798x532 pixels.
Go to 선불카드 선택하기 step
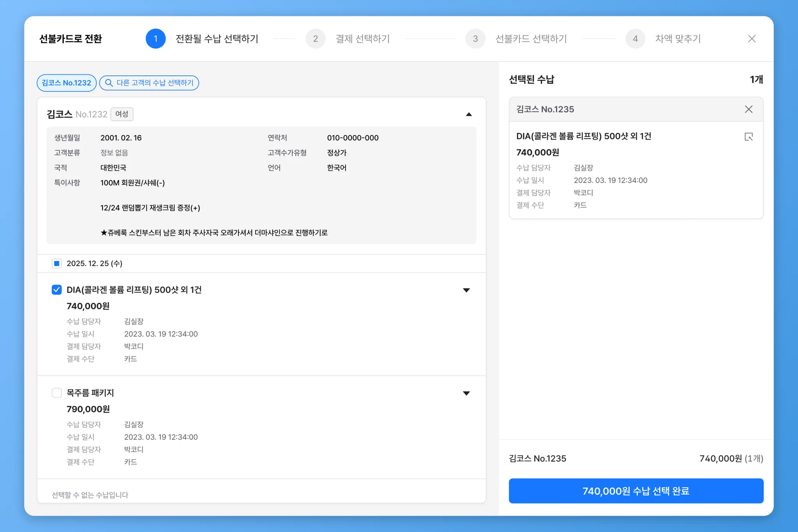[x=531, y=39]
